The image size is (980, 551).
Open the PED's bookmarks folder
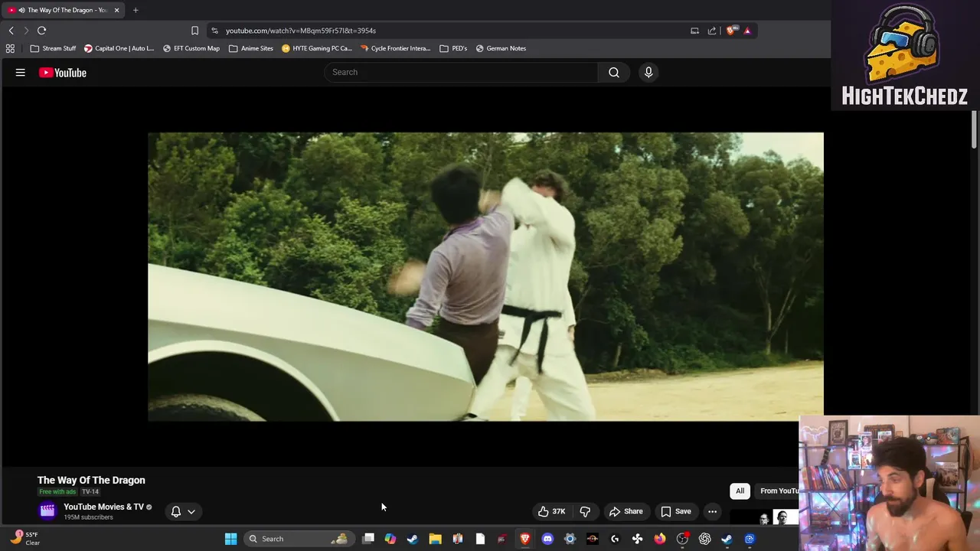tap(453, 48)
